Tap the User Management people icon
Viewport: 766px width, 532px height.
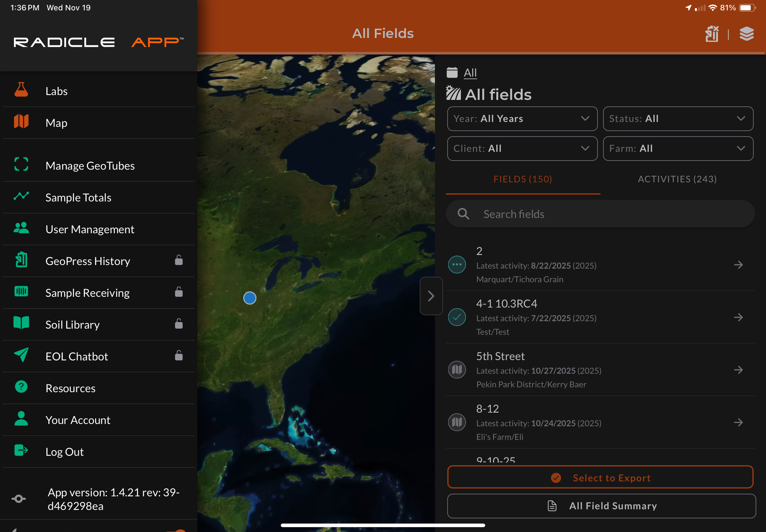21,228
